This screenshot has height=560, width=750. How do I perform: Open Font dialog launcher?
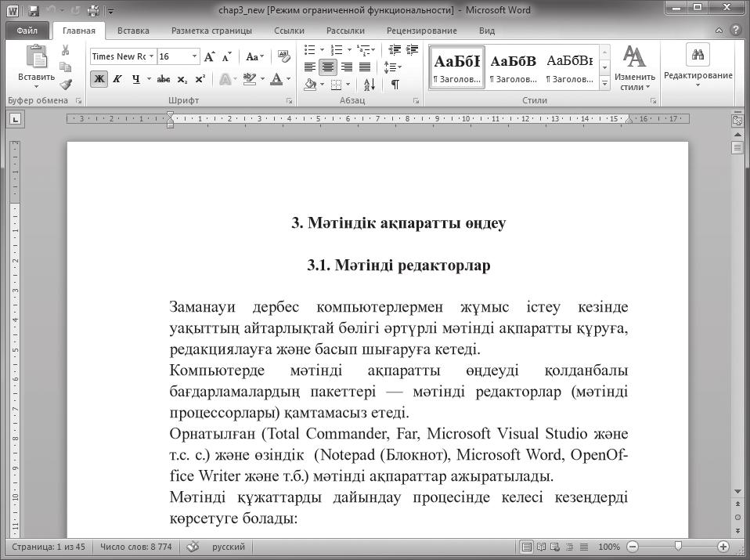click(x=289, y=101)
